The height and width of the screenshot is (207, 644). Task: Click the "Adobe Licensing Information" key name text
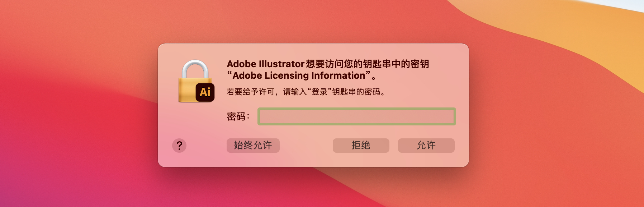tap(299, 75)
